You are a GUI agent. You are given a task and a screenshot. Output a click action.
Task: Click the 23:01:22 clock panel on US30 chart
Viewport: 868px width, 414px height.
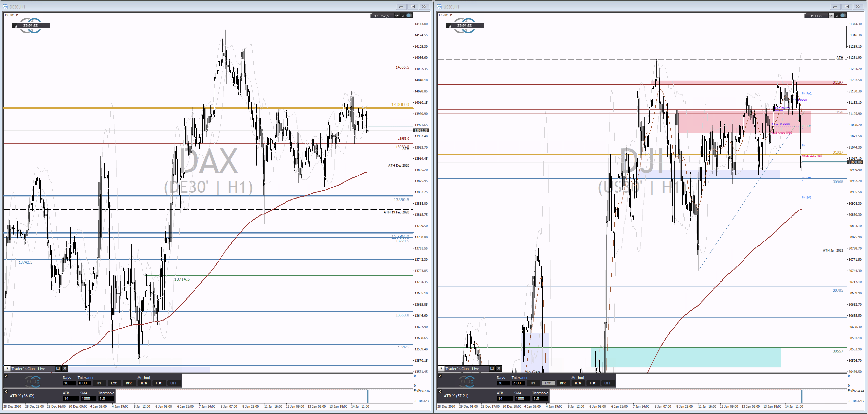point(465,25)
